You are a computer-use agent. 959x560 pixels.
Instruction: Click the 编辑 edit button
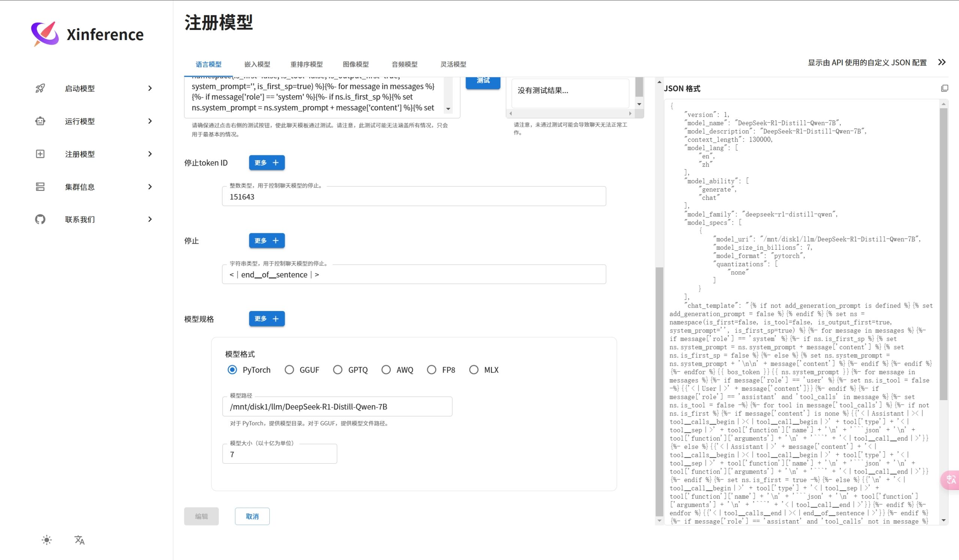[x=201, y=516]
